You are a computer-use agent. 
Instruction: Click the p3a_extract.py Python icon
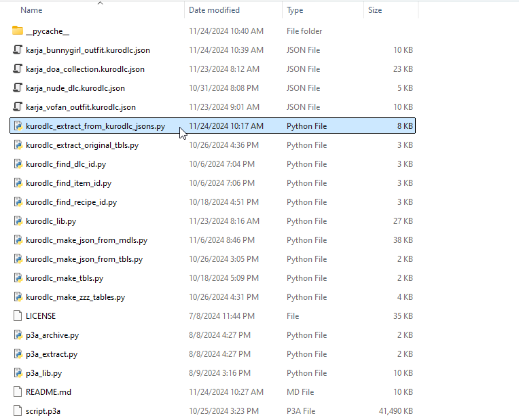click(18, 354)
